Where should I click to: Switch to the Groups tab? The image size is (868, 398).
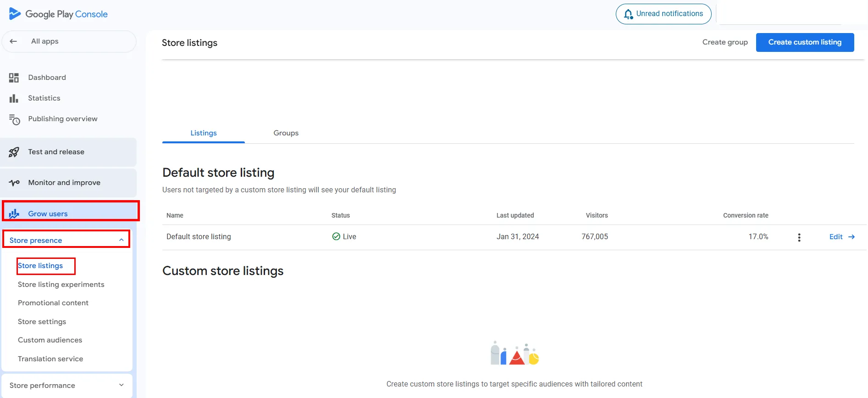[x=286, y=133]
